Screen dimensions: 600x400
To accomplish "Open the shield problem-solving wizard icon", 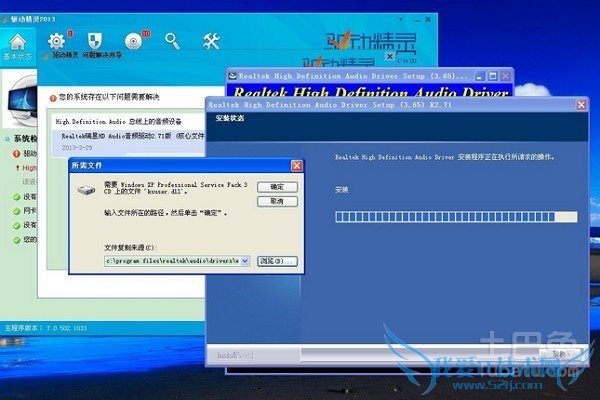I will click(x=95, y=41).
